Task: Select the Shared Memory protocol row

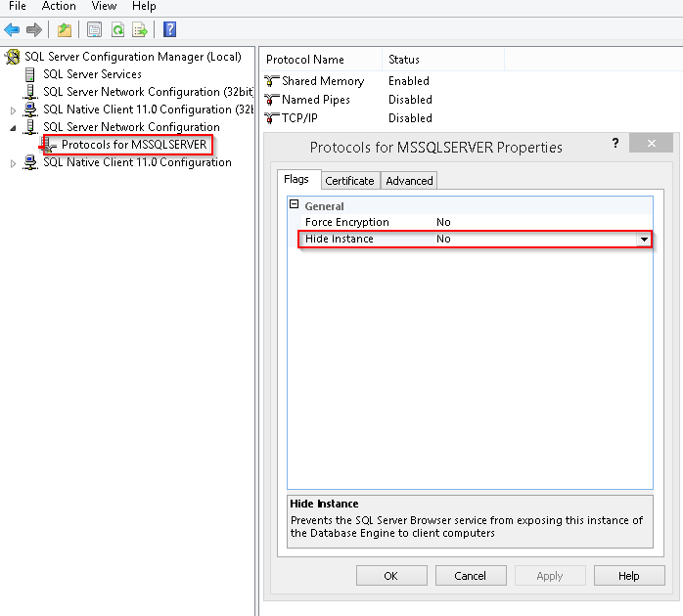Action: (x=348, y=81)
